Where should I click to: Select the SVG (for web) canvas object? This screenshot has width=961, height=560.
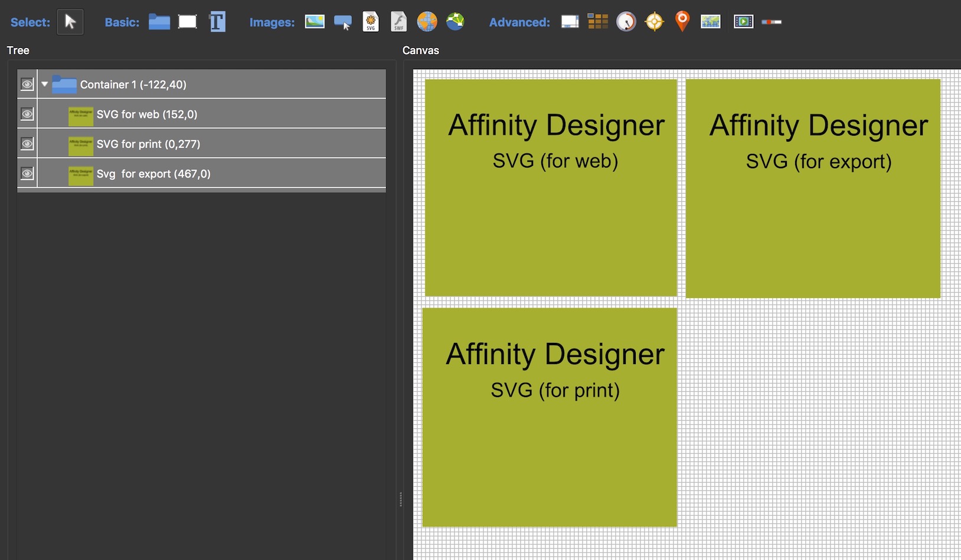(551, 188)
